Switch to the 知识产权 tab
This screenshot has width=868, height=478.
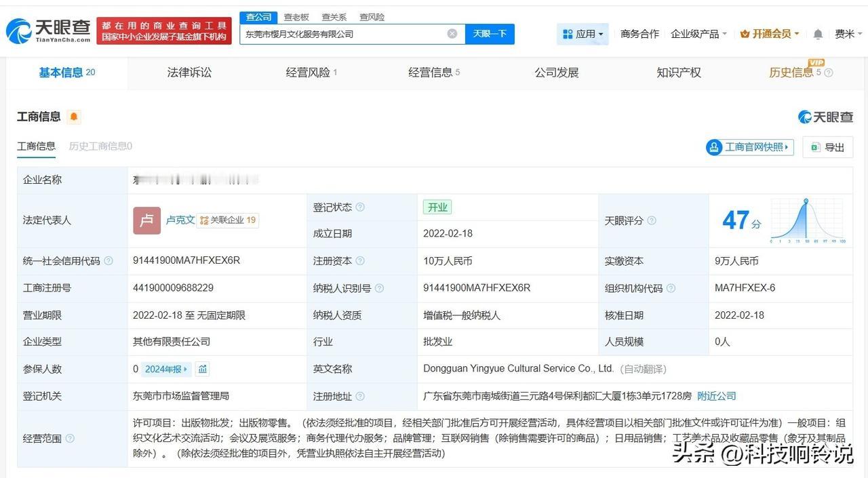click(x=678, y=73)
